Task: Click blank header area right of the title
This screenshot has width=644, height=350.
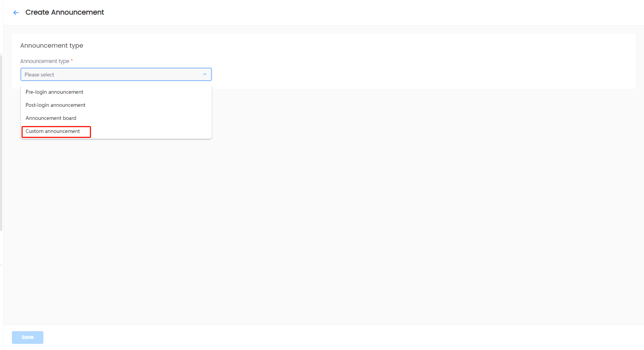Action: (x=346, y=12)
